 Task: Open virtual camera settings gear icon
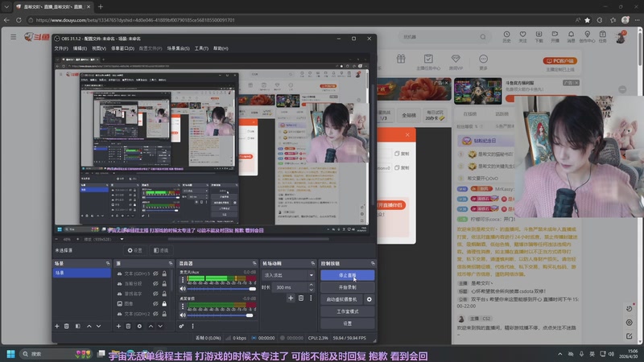click(369, 299)
